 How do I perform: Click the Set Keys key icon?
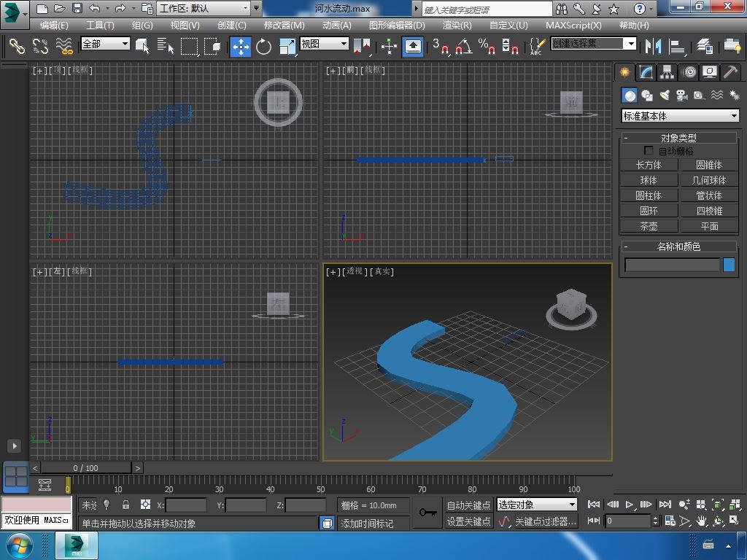[x=427, y=513]
